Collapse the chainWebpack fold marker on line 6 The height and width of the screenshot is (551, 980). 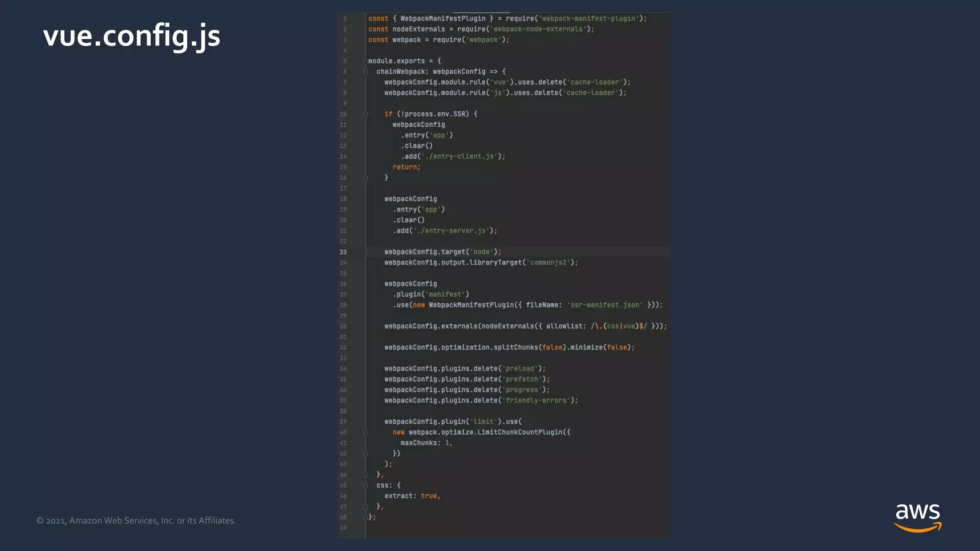click(x=366, y=72)
